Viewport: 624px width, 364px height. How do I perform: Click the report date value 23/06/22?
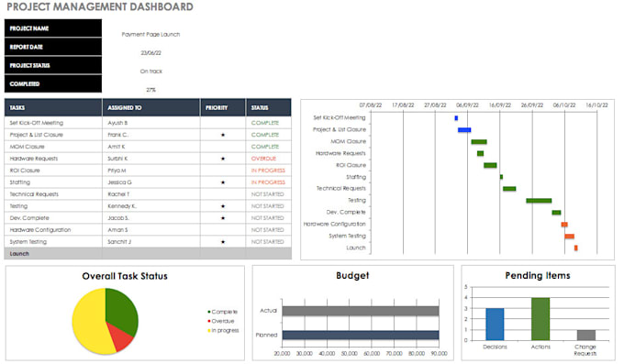coord(150,53)
